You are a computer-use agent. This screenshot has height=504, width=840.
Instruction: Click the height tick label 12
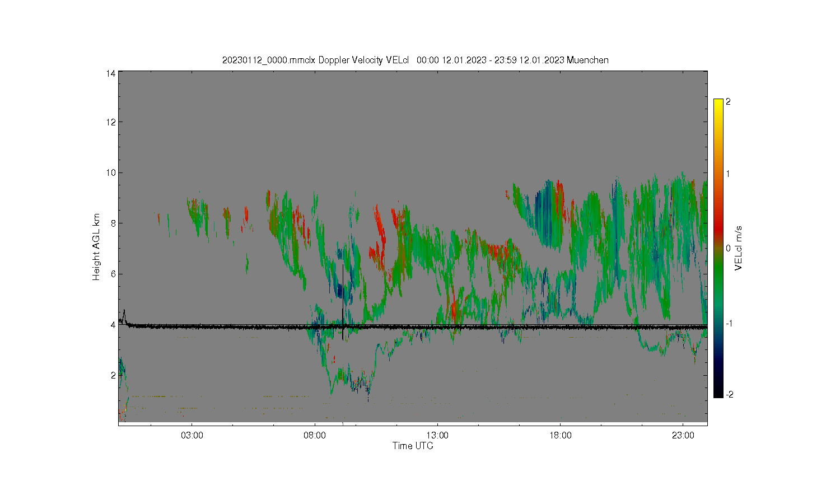pyautogui.click(x=111, y=122)
